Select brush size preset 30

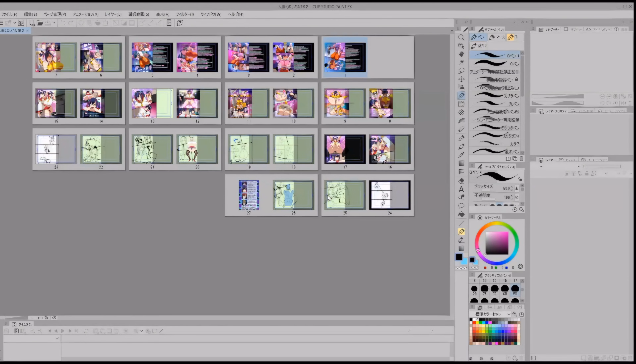coord(495,290)
